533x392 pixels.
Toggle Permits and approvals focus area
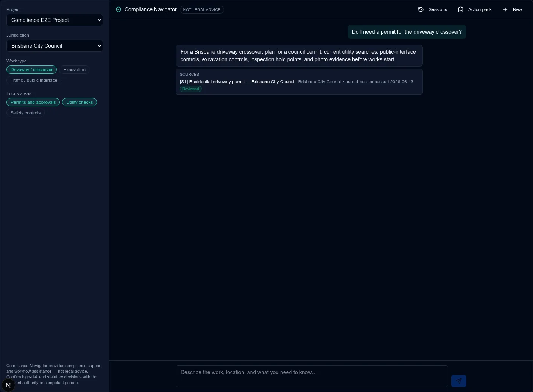[33, 102]
